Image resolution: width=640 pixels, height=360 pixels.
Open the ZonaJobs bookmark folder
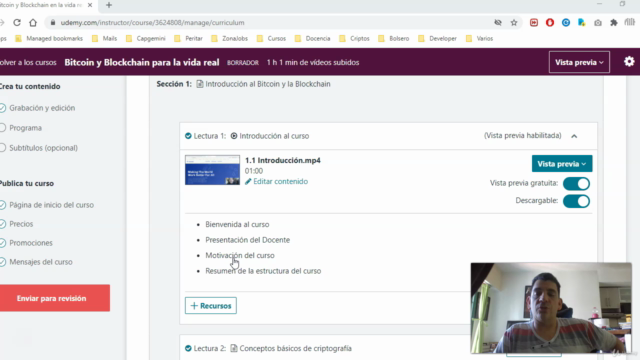point(230,38)
